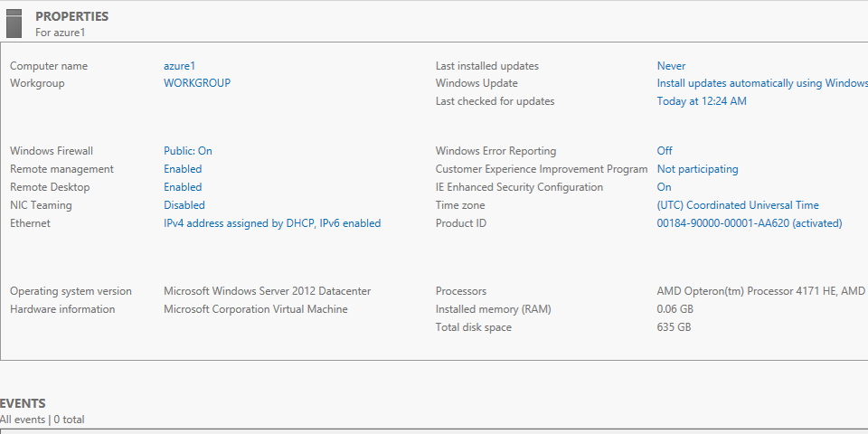Click the 'Public: On' firewall link
868x434 pixels.
tap(188, 151)
